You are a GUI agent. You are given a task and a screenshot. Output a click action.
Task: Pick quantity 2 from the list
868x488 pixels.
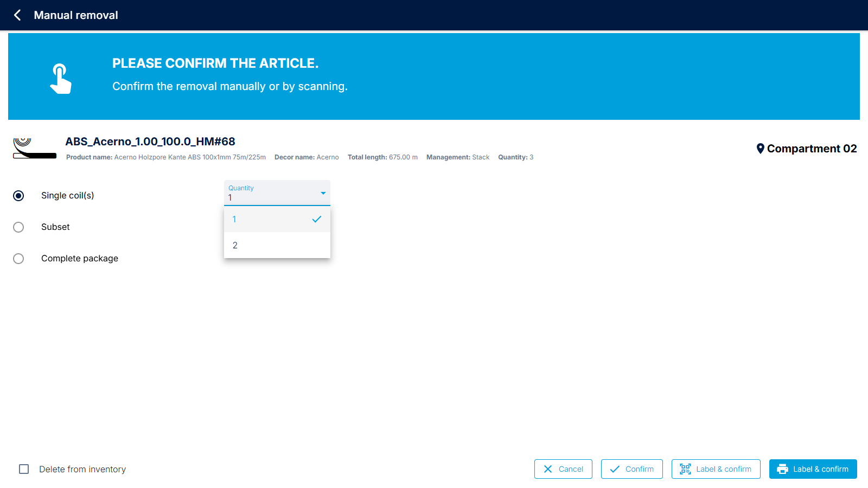[277, 246]
